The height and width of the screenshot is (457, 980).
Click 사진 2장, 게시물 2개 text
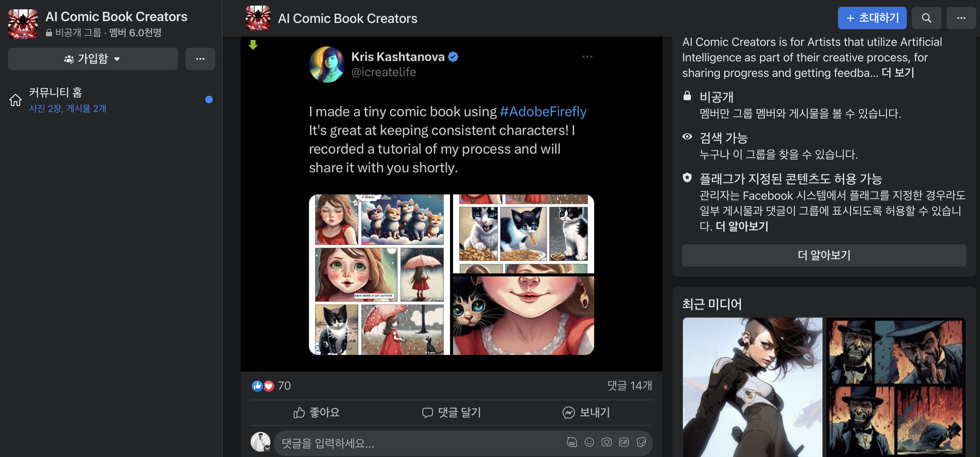(x=68, y=109)
